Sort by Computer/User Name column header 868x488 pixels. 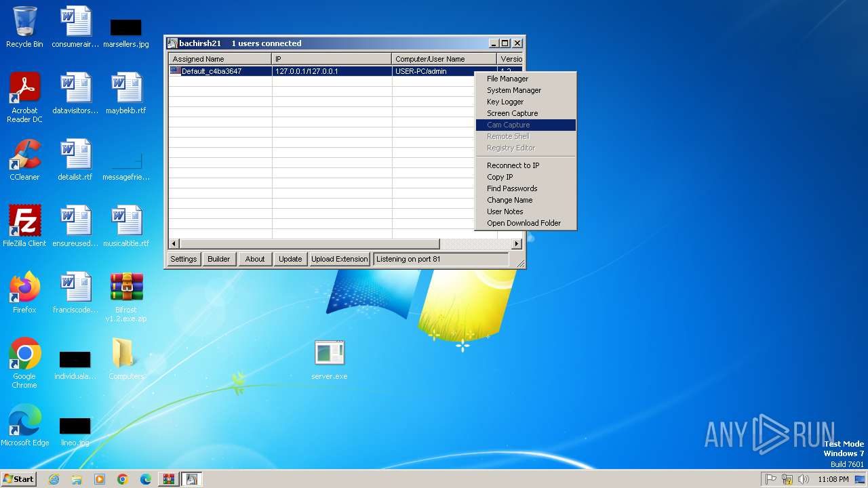point(444,59)
